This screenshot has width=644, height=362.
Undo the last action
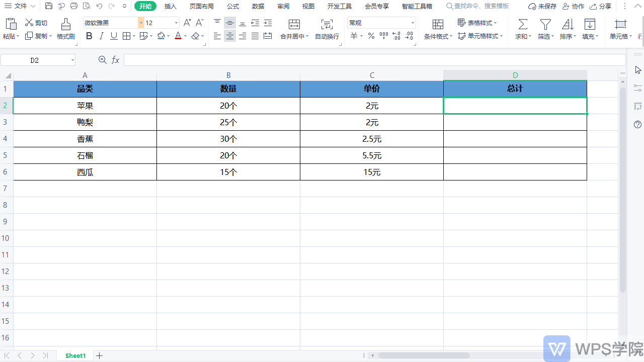pos(99,7)
